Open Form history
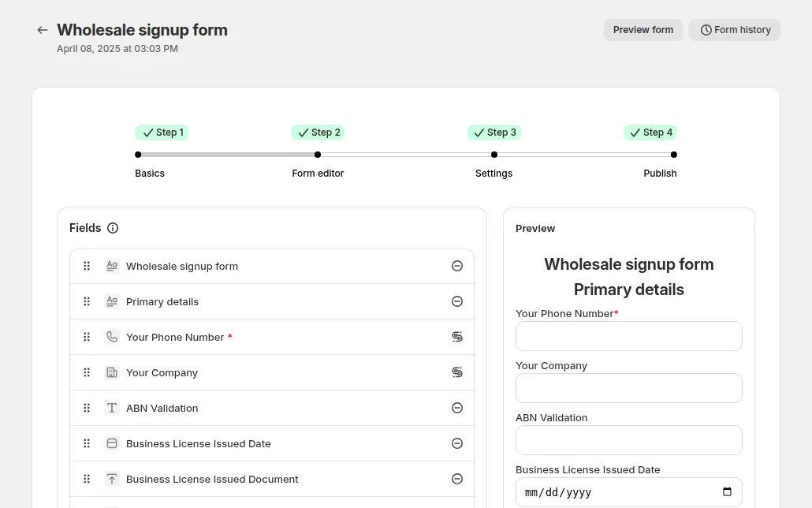Image resolution: width=812 pixels, height=508 pixels. tap(735, 30)
